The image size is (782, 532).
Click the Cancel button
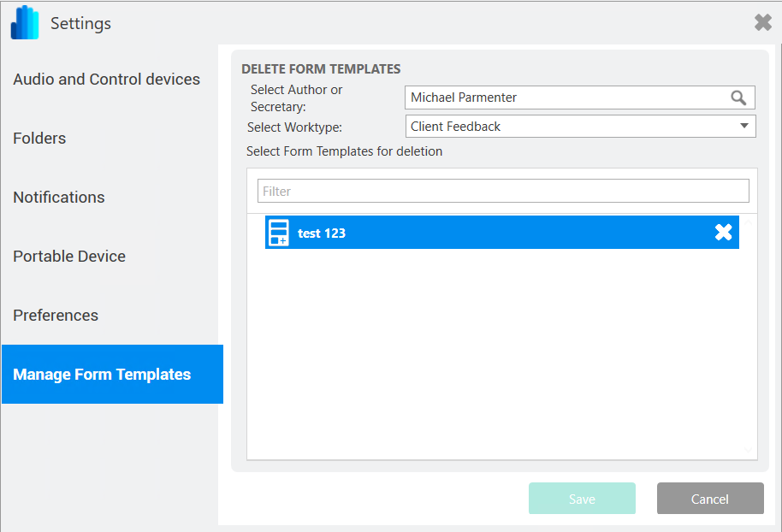pos(709,499)
